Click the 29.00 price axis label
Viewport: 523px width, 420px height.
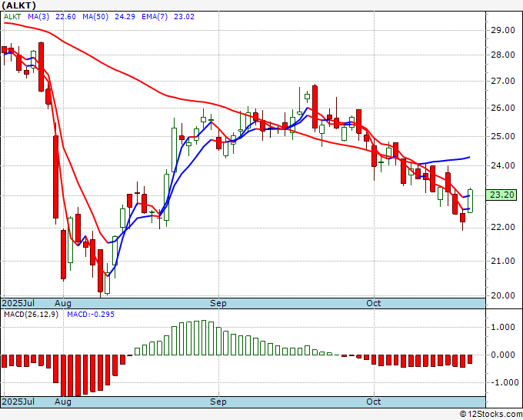pyautogui.click(x=503, y=30)
